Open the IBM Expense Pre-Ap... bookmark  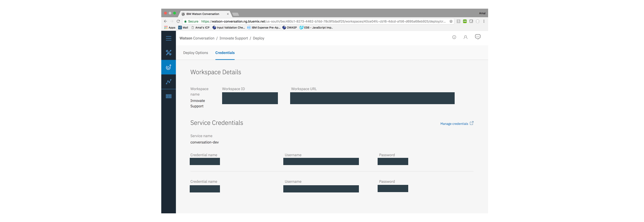264,27
